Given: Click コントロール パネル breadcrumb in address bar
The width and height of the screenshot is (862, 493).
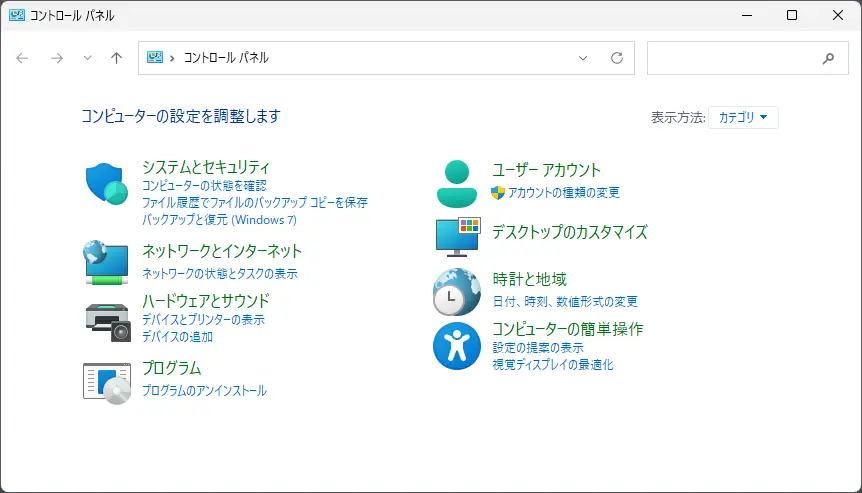Looking at the screenshot, I should tap(226, 58).
